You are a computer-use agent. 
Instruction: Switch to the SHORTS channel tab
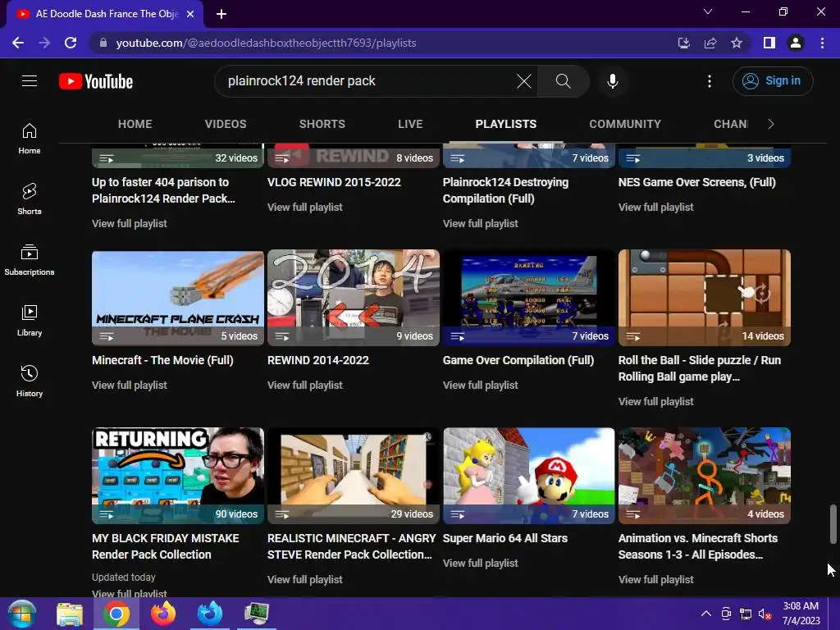click(322, 124)
